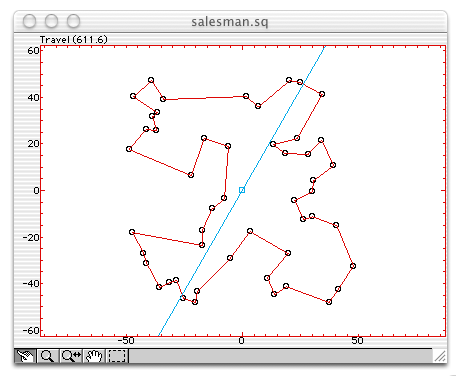This screenshot has height=376, width=456.
Task: Click the -20 label on vertical axis
Action: (x=31, y=237)
